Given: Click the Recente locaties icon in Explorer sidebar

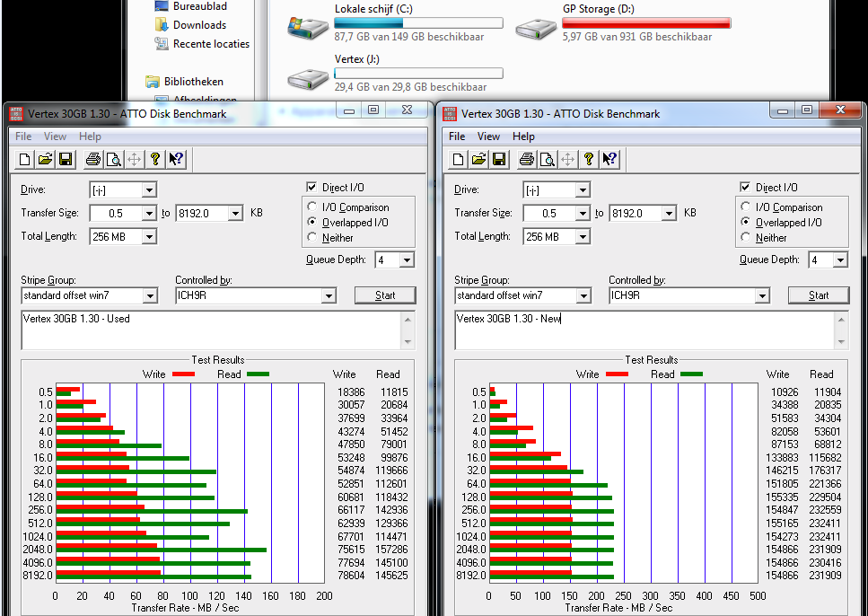Looking at the screenshot, I should pyautogui.click(x=161, y=43).
